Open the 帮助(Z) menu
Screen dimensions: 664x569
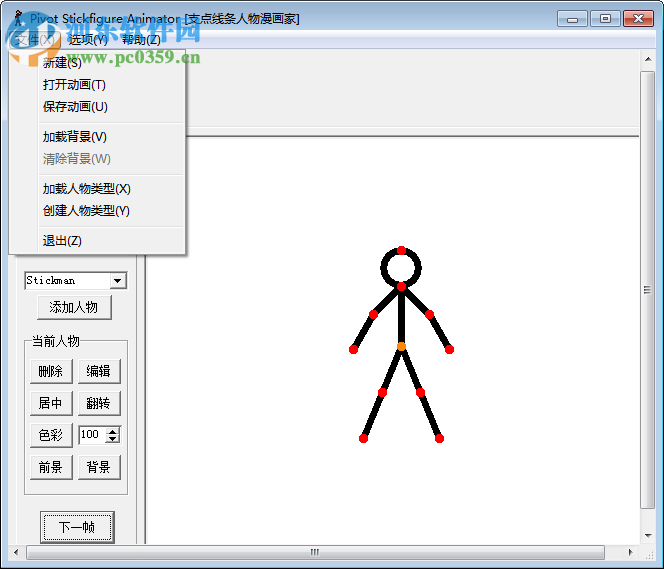(141, 40)
